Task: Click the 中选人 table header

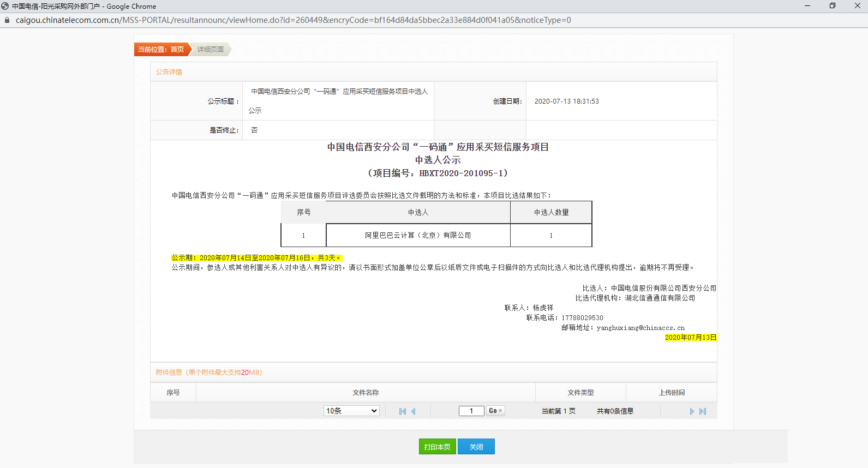Action: [x=418, y=213]
